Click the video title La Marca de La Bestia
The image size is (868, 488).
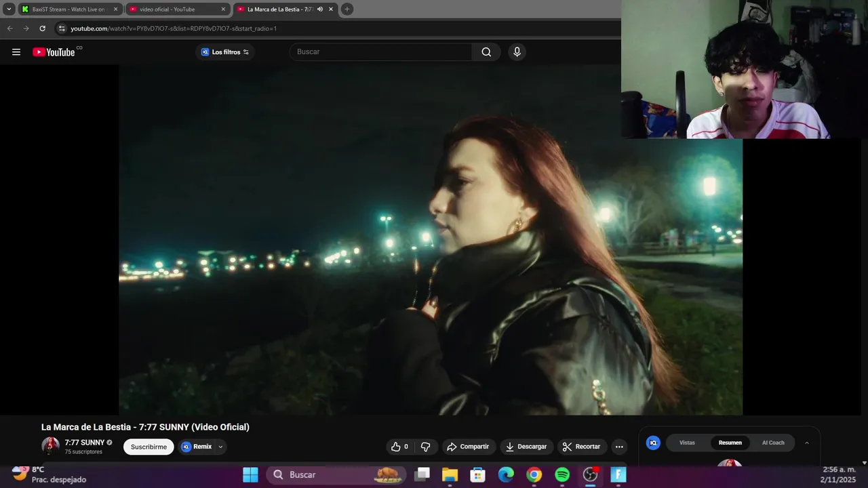pos(145,427)
